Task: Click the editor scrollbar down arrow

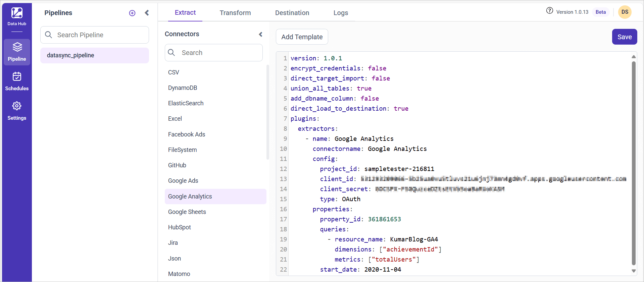Action: pos(634,271)
